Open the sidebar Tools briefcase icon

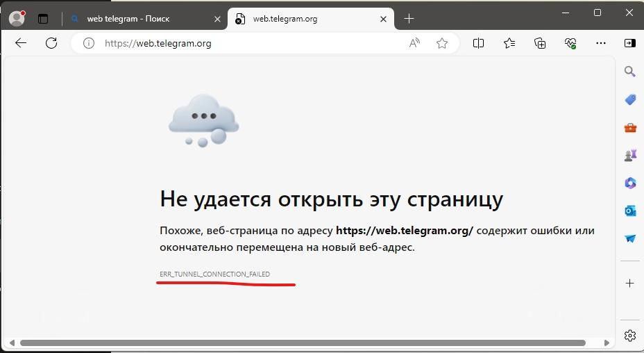pos(630,128)
